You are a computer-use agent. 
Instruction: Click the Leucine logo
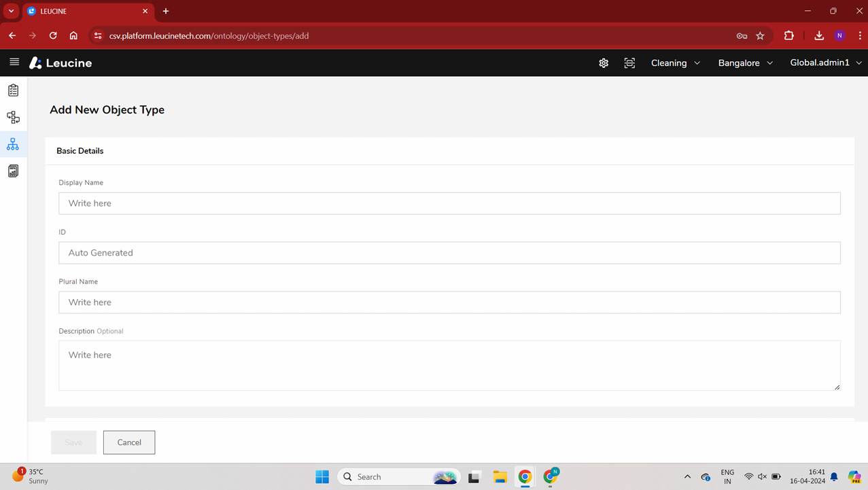tap(60, 63)
